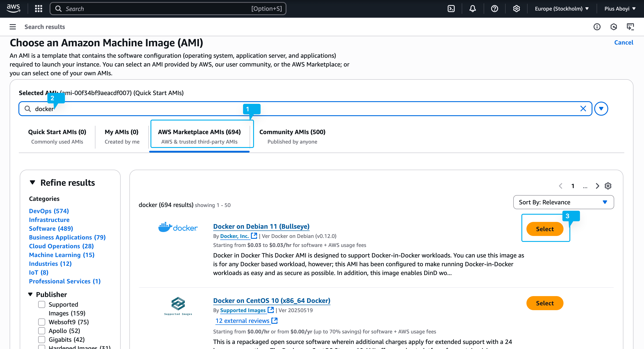Open the Sort By Relevance dropdown
Viewport: 644px width, 349px height.
coord(563,202)
